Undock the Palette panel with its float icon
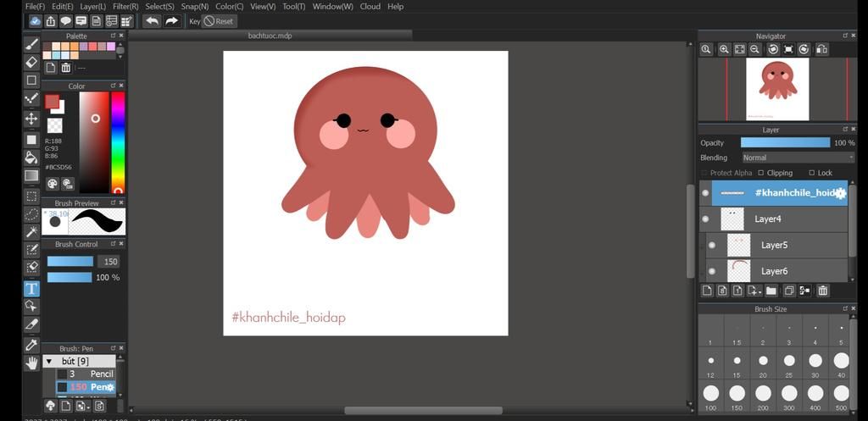868x421 pixels. pos(114,36)
